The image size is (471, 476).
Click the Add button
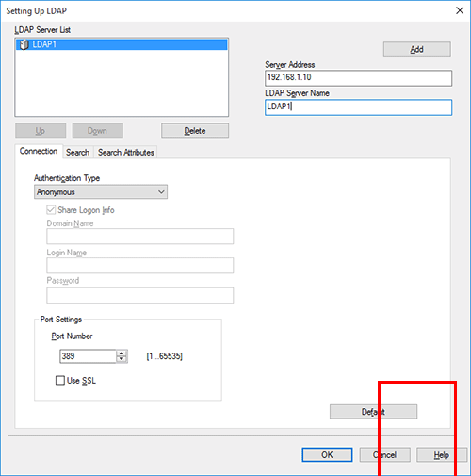coord(417,49)
